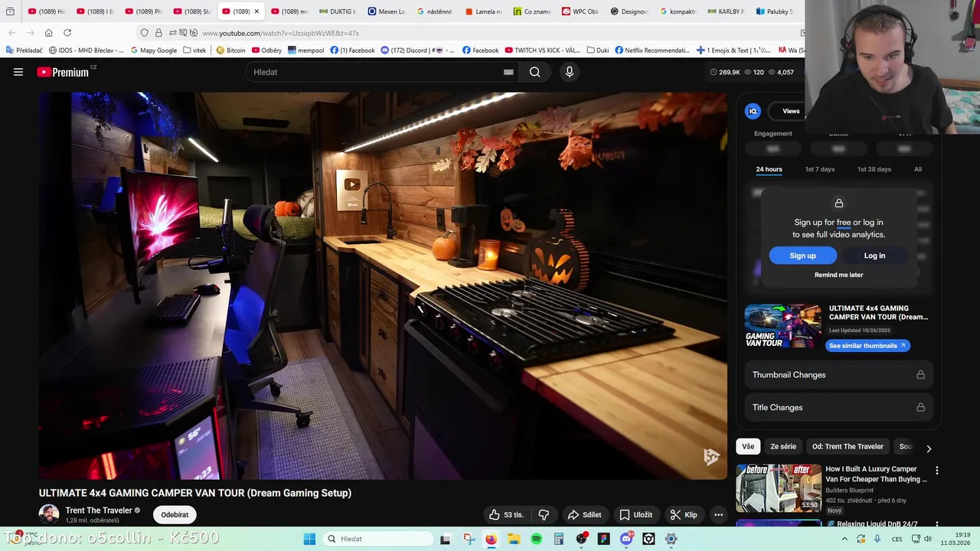Open the Duki bookmarks folder
This screenshot has width=980, height=551.
pyautogui.click(x=597, y=51)
